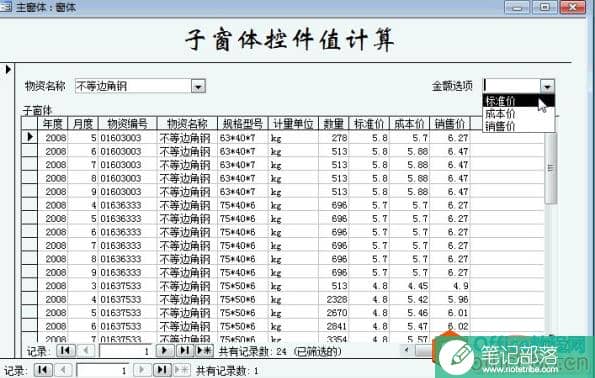Select the 数量 column header
The height and width of the screenshot is (378, 595).
pyautogui.click(x=334, y=123)
